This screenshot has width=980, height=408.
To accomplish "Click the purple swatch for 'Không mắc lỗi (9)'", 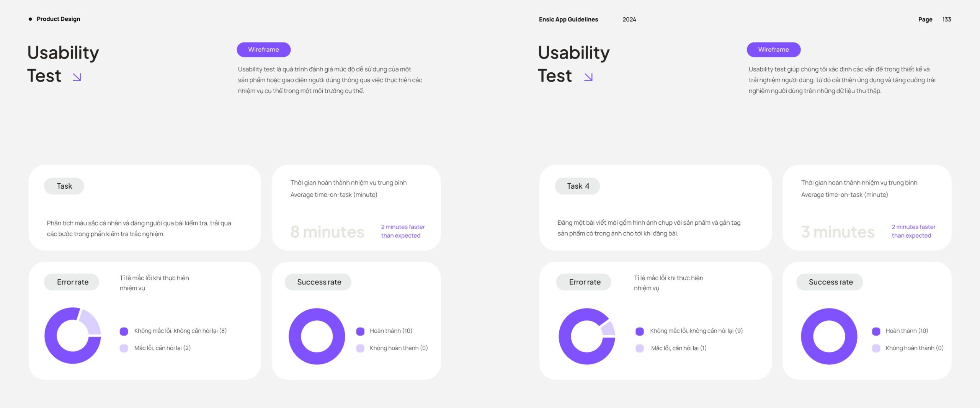I will pyautogui.click(x=639, y=331).
